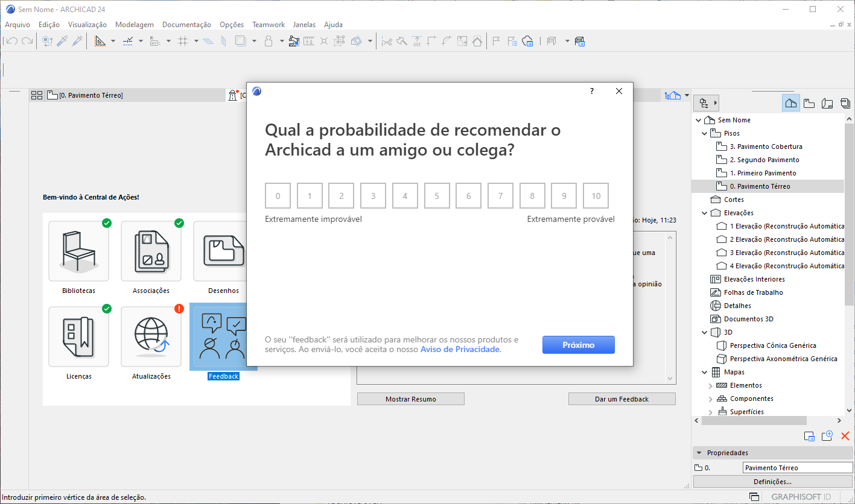Select 2. Segundo Pavimento in navigator tree

click(764, 160)
